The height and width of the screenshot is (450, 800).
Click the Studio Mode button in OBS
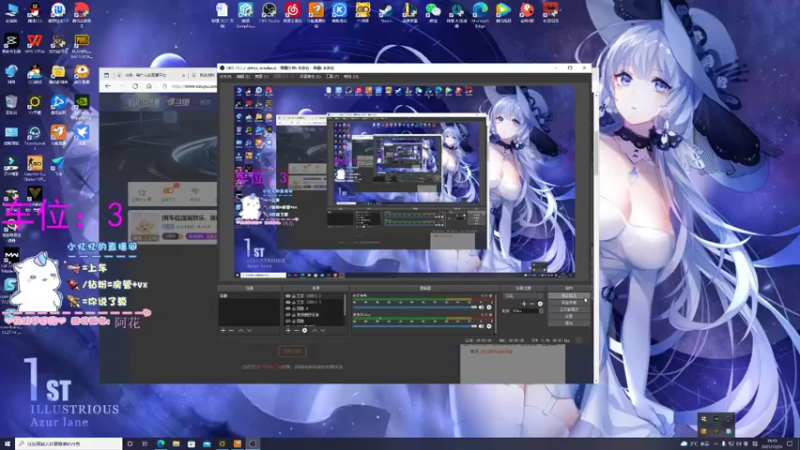tap(569, 310)
